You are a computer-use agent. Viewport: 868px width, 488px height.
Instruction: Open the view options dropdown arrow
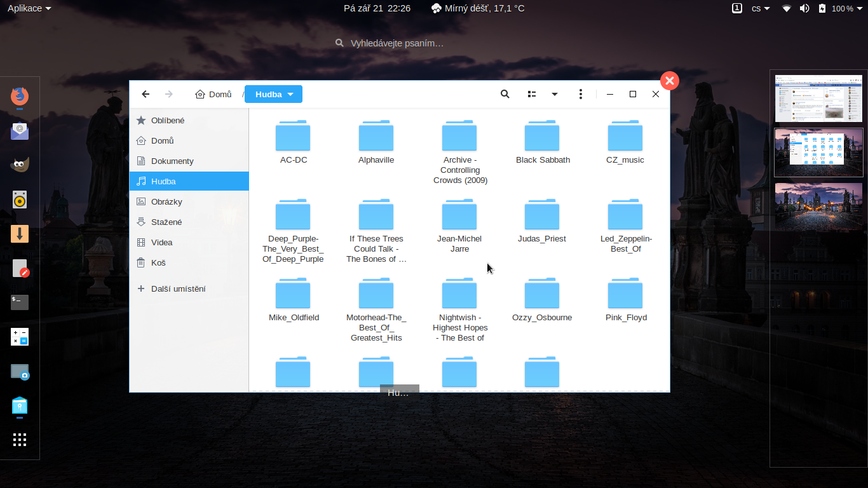pos(555,94)
